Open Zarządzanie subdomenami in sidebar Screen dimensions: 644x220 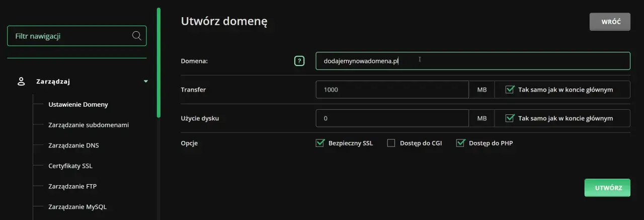coord(89,125)
